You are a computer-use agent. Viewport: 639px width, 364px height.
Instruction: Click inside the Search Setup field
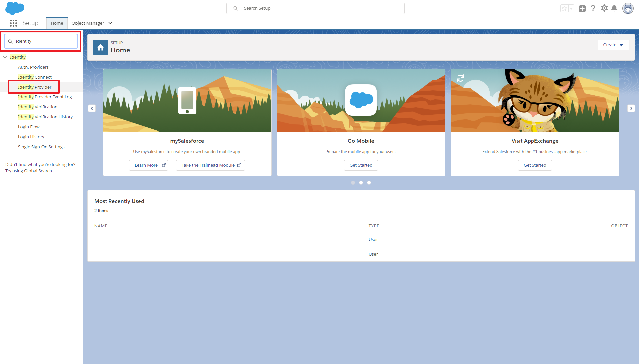pos(316,8)
